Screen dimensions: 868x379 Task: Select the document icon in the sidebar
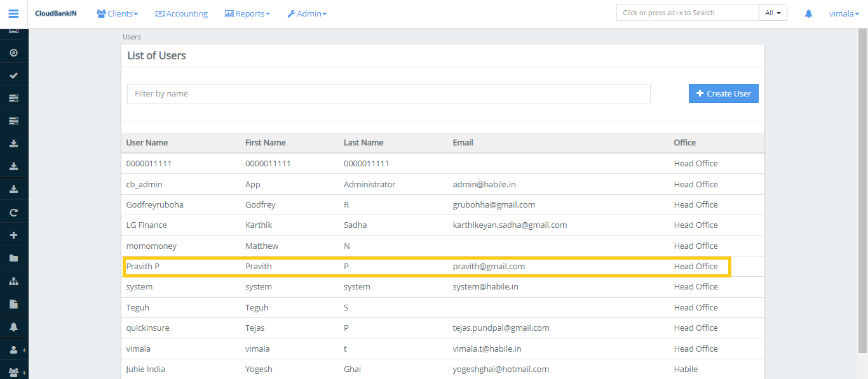13,303
